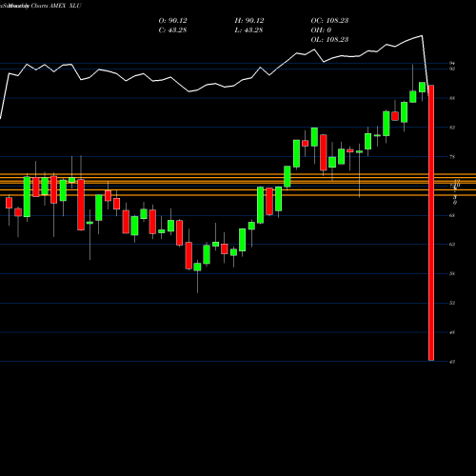Click the 43 price axis label
The height and width of the screenshot is (476, 476).
click(x=452, y=362)
